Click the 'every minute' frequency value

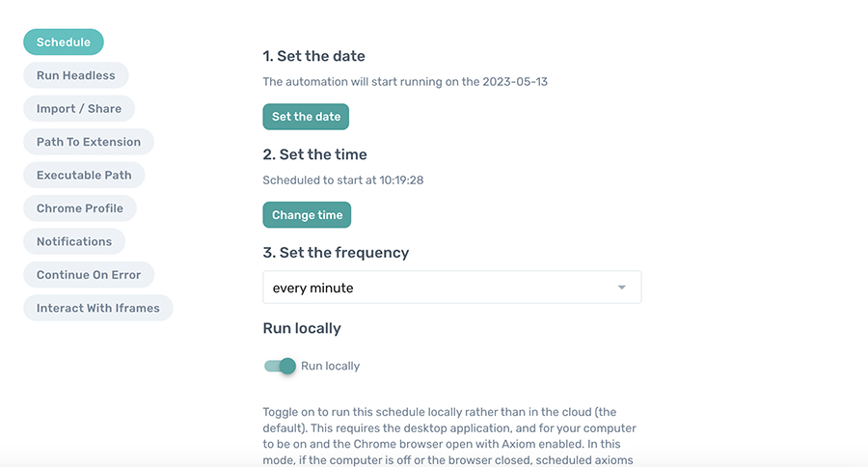(x=313, y=288)
